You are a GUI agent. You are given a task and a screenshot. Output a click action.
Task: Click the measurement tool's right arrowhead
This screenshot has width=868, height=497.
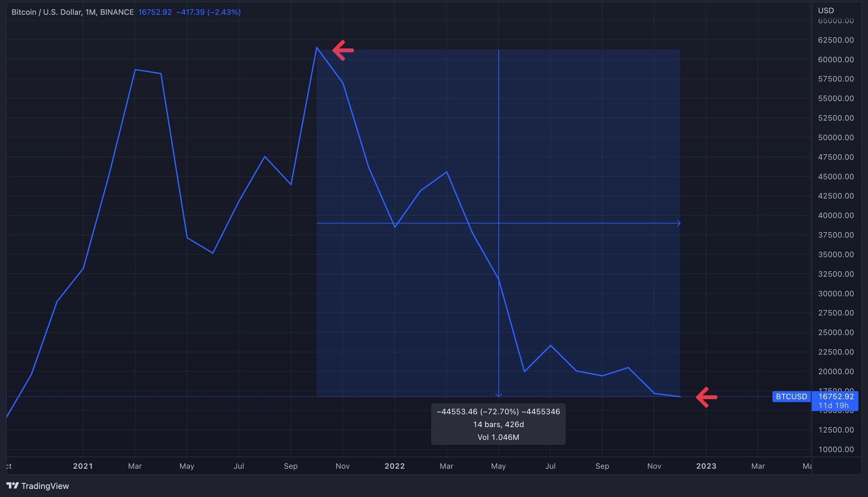678,223
